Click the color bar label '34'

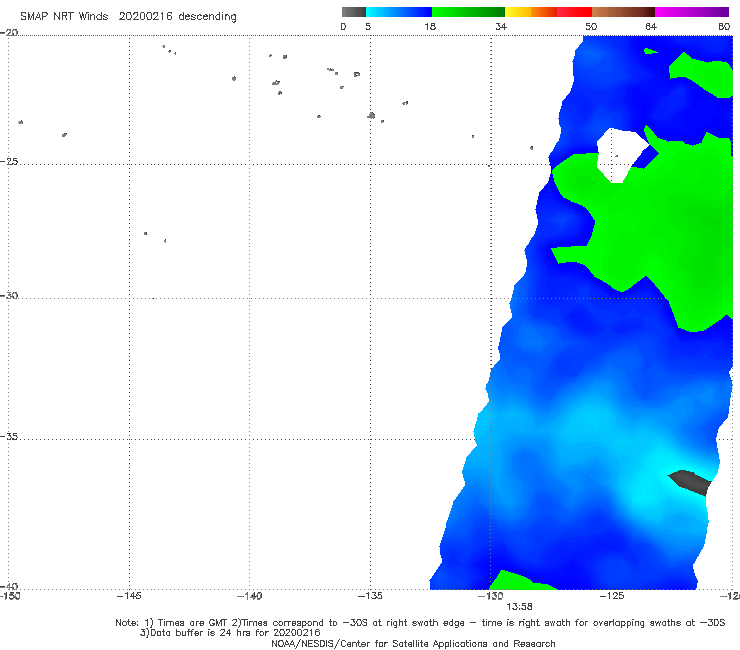[x=501, y=26]
